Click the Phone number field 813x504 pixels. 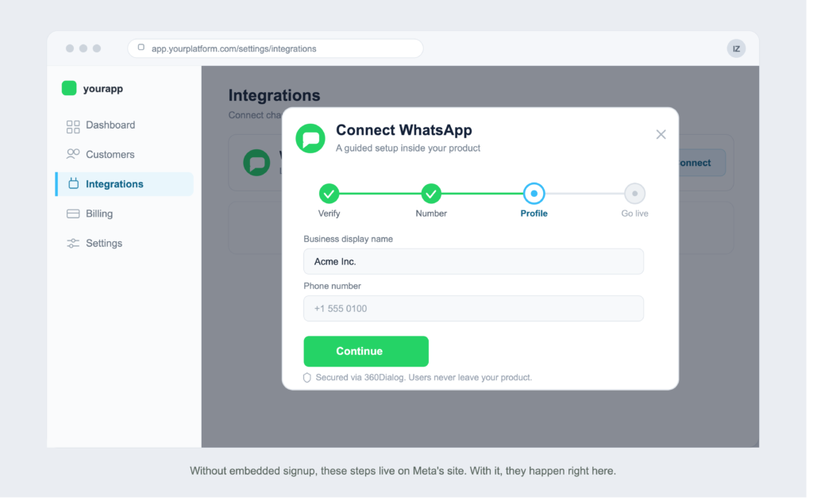477,310
